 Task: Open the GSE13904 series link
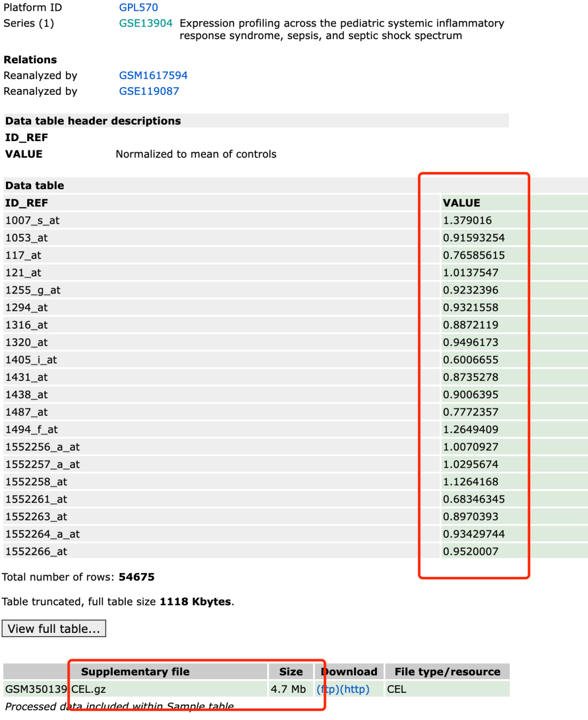coord(146,23)
